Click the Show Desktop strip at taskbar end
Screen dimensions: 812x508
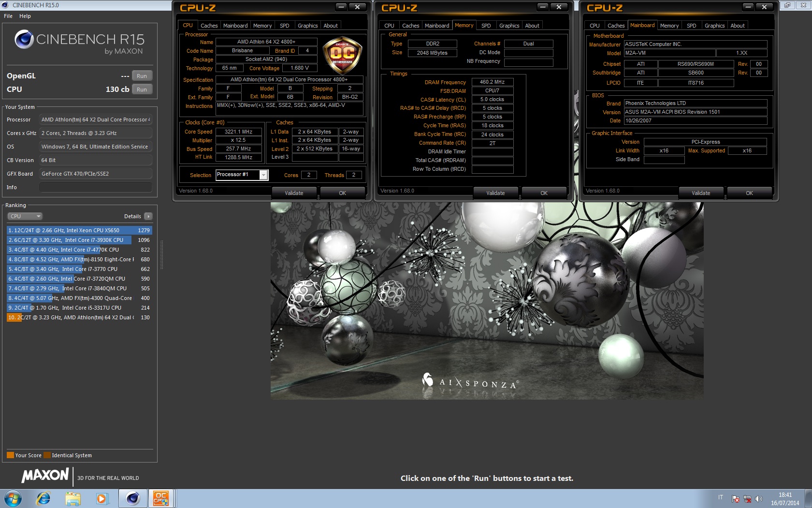tap(808, 498)
